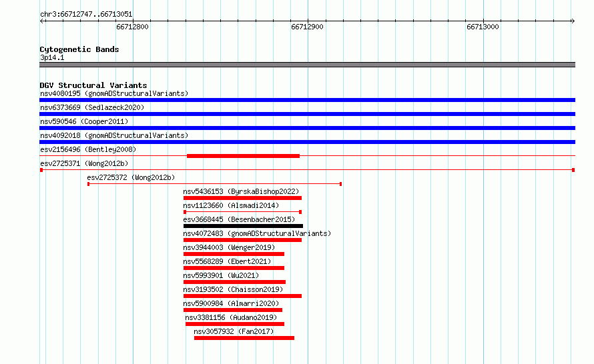Click the left arrow of the ruler
The height and width of the screenshot is (364, 594).
click(42, 21)
